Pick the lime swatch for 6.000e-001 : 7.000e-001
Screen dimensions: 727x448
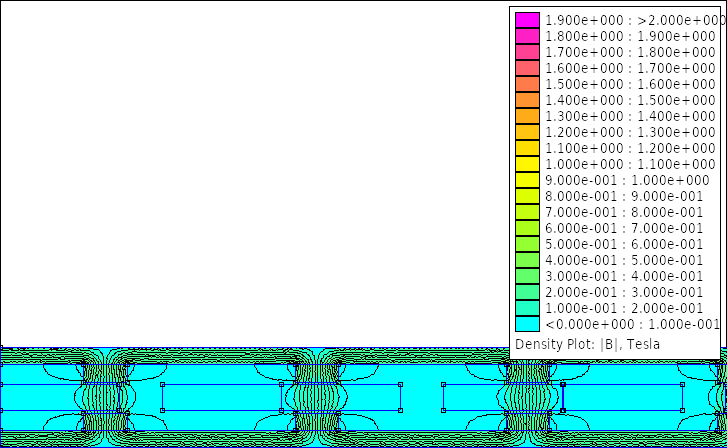527,228
